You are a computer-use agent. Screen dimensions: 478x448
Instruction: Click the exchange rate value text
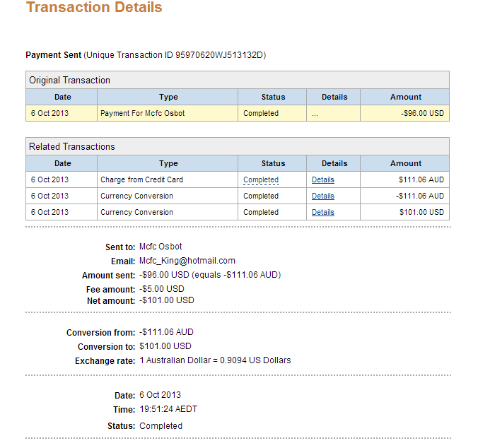coord(215,360)
